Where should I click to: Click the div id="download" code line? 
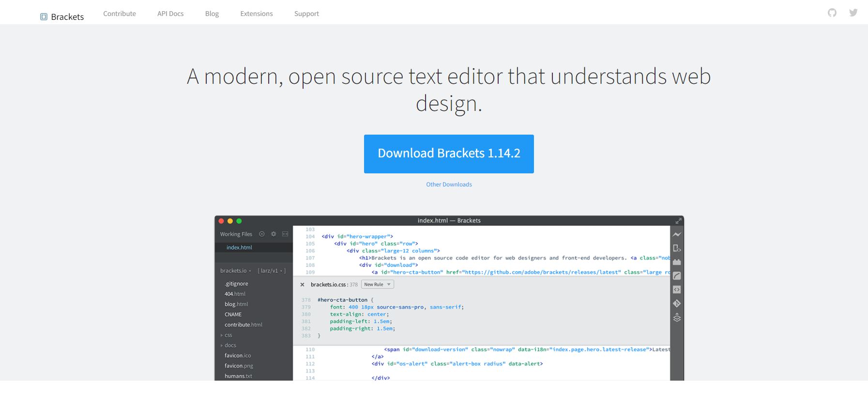[x=388, y=265]
